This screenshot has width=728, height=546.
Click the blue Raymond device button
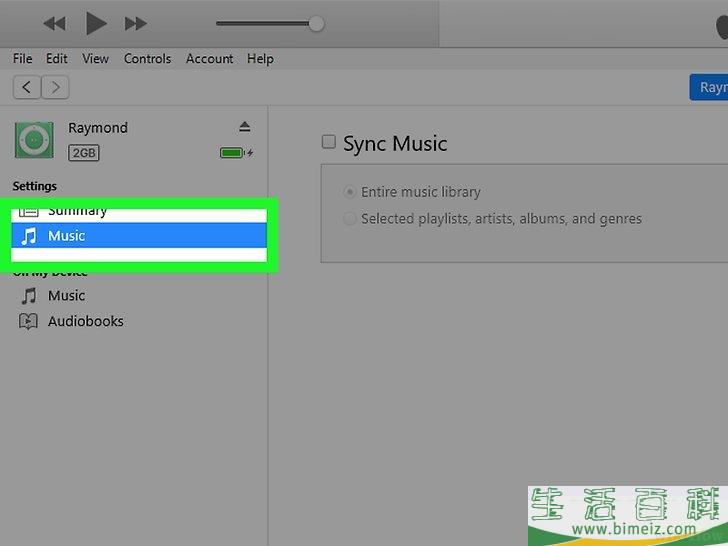[708, 87]
